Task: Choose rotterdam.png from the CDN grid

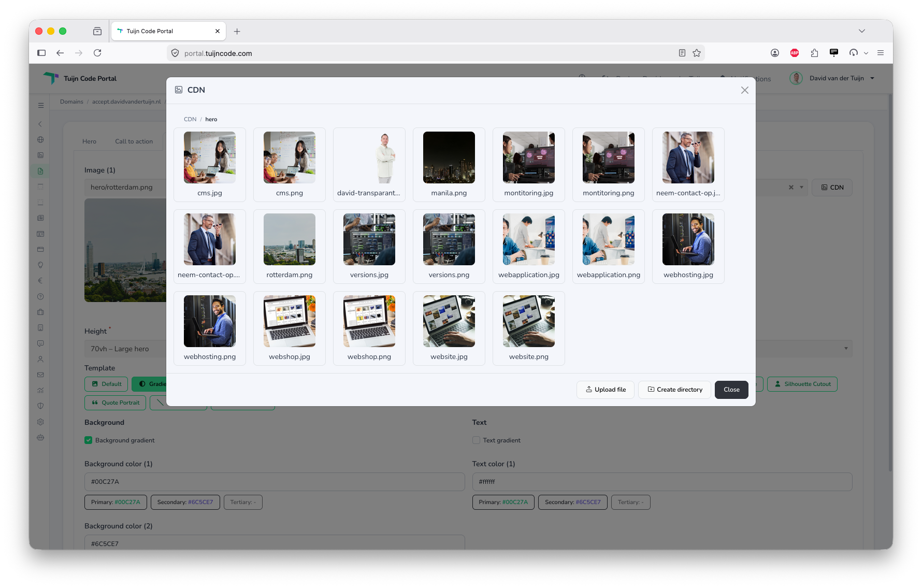Action: [290, 246]
